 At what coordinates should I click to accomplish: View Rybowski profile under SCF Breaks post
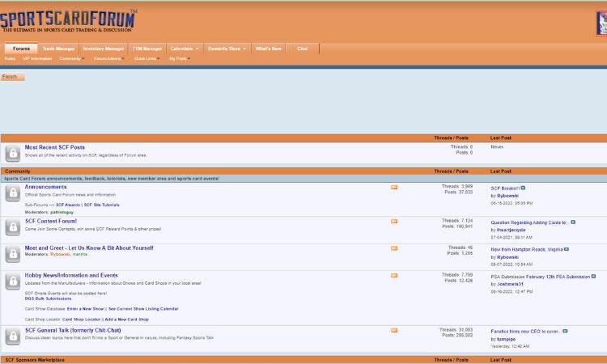[x=507, y=196]
